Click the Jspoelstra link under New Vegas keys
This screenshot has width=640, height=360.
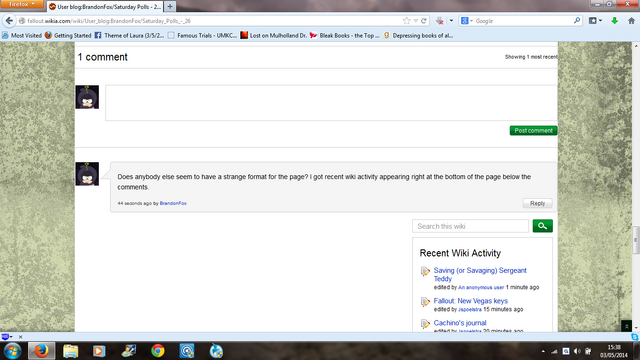pyautogui.click(x=470, y=310)
